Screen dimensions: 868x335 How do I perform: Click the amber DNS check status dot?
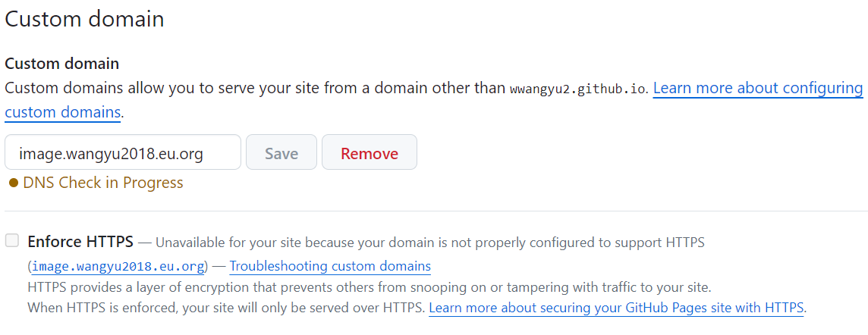[14, 183]
